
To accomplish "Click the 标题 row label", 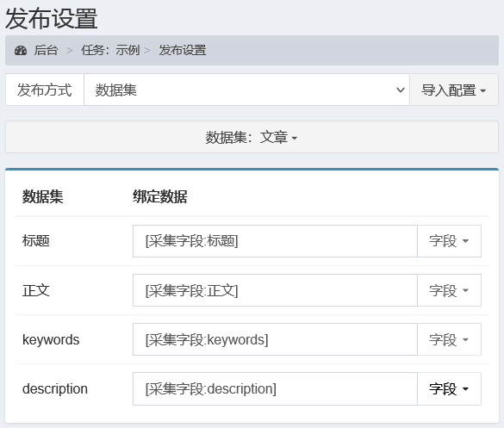I will click(x=35, y=241).
